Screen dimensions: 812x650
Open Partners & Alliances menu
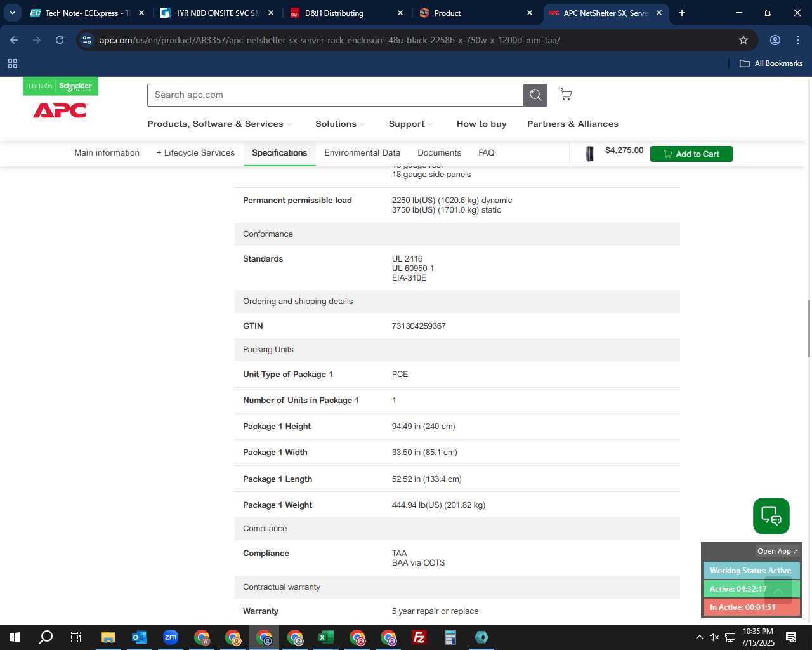click(573, 124)
